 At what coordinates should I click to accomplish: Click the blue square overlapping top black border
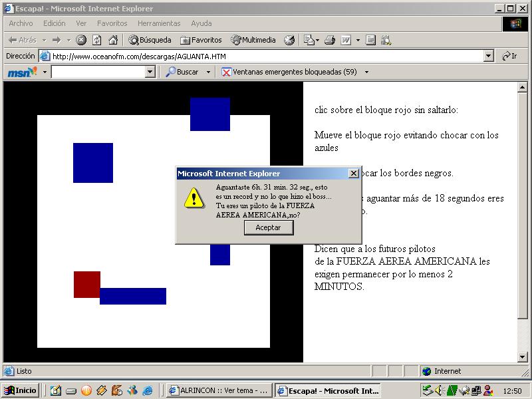[x=210, y=114]
